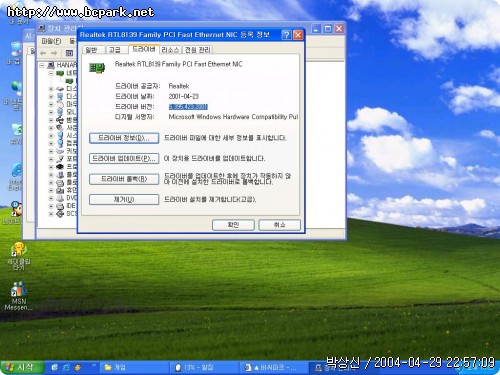Image resolution: width=500 pixels, height=375 pixels.
Task: Launch Internet Explorer from the quick launch bar
Action: click(66, 367)
